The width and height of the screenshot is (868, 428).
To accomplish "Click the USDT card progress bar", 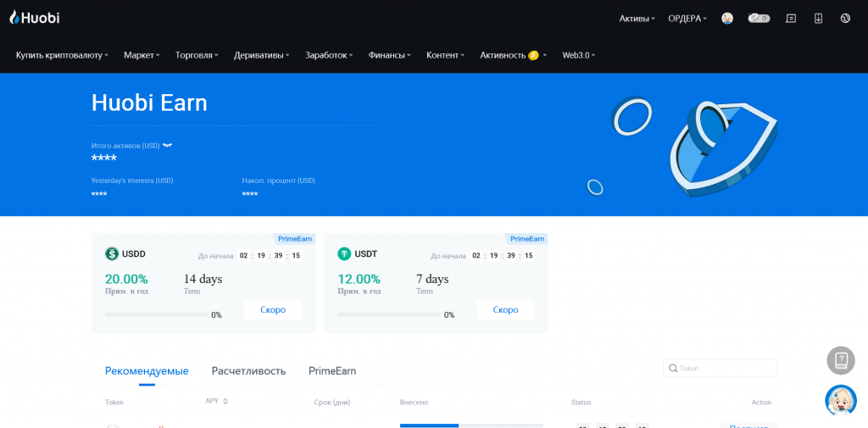I will pyautogui.click(x=389, y=314).
